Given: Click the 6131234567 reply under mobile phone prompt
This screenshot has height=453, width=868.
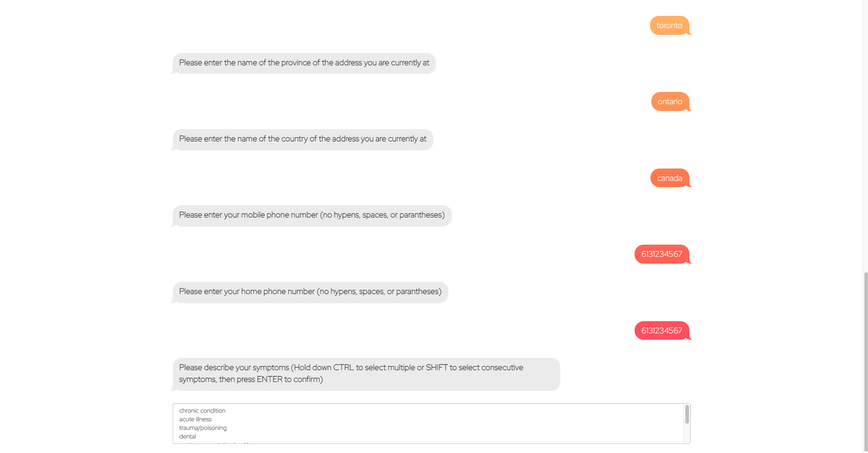Looking at the screenshot, I should point(662,254).
